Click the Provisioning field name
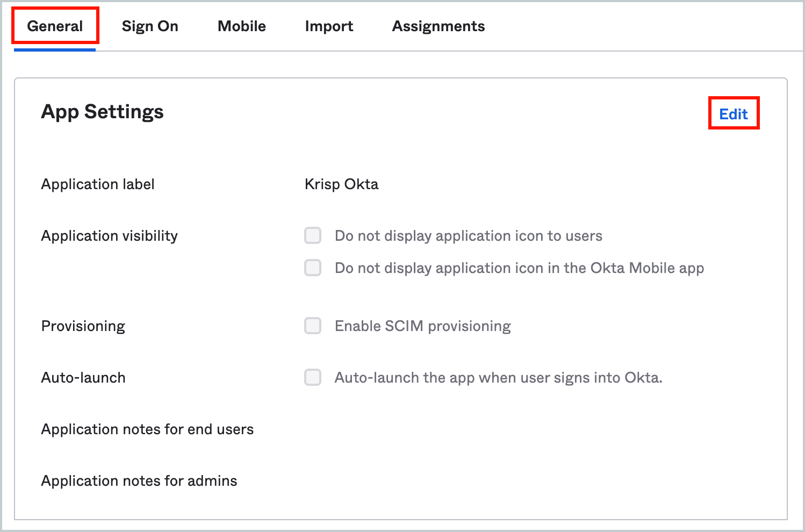This screenshot has height=532, width=805. [83, 326]
